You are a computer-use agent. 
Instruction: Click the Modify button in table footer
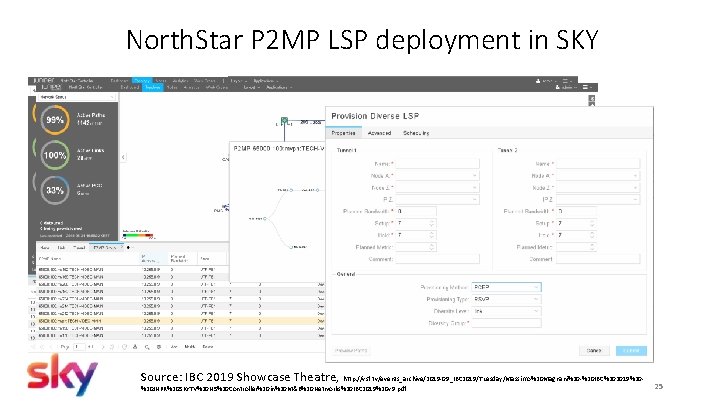click(190, 347)
